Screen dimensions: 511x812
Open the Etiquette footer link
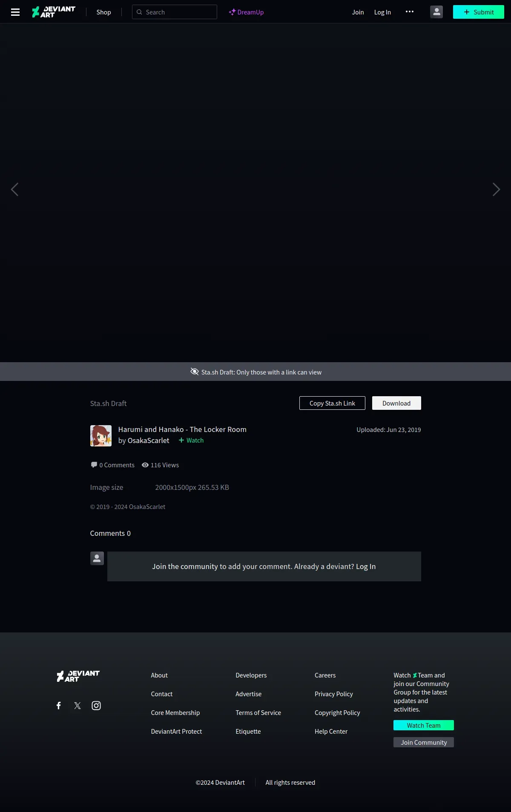tap(248, 732)
